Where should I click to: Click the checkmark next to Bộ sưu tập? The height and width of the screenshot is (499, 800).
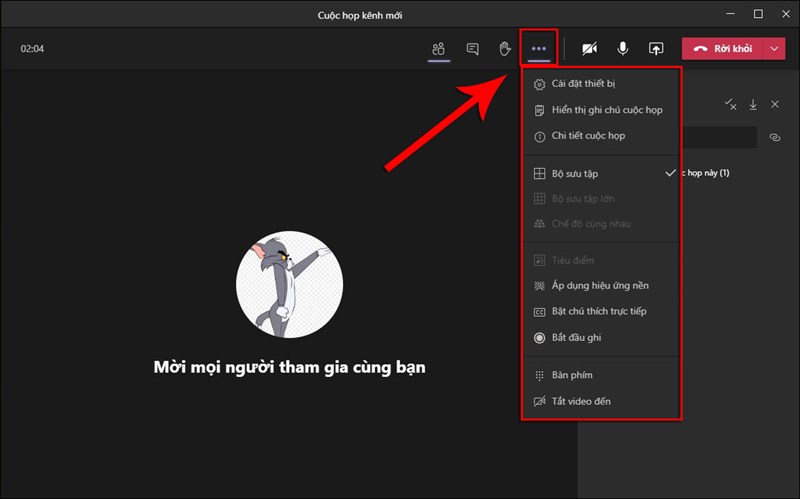click(x=670, y=173)
